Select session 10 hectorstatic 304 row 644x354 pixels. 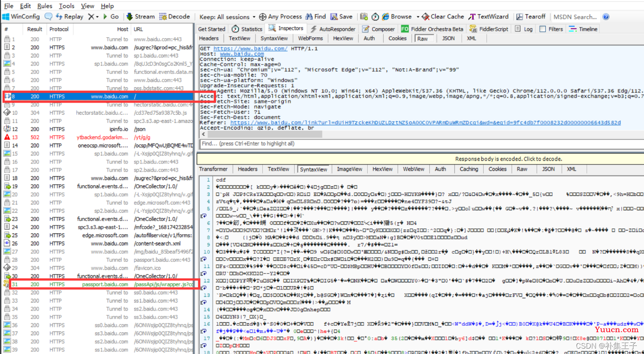[x=98, y=113]
